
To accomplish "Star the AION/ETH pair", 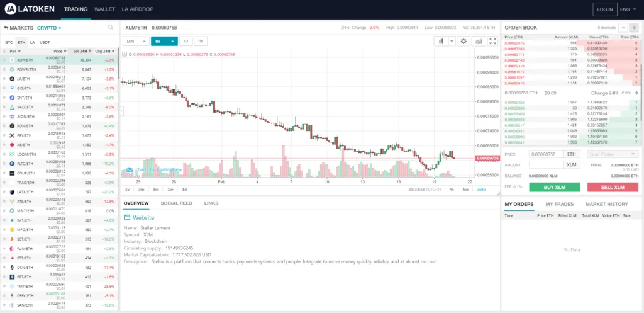I will 4,117.
